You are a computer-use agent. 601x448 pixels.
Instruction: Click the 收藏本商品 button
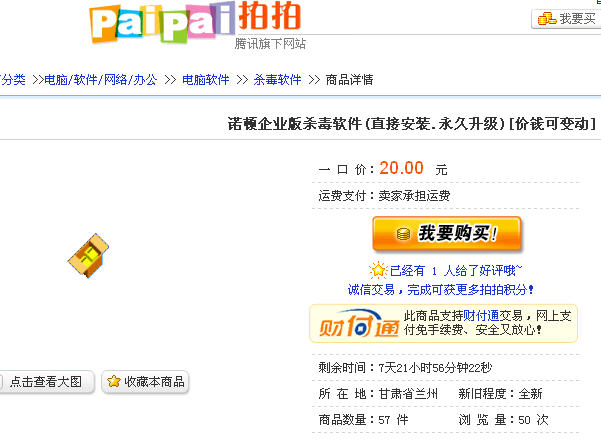[145, 382]
